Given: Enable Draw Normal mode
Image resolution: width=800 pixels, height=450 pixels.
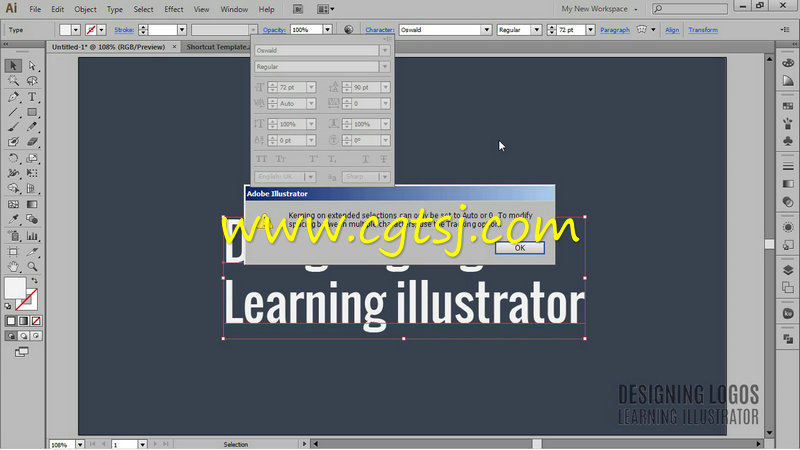Looking at the screenshot, I should point(11,336).
